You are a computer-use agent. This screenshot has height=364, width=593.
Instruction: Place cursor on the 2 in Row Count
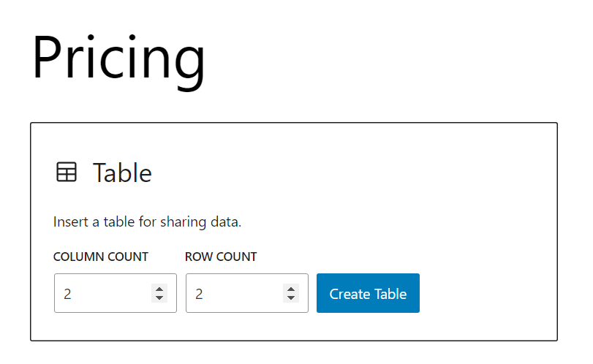[x=199, y=294]
